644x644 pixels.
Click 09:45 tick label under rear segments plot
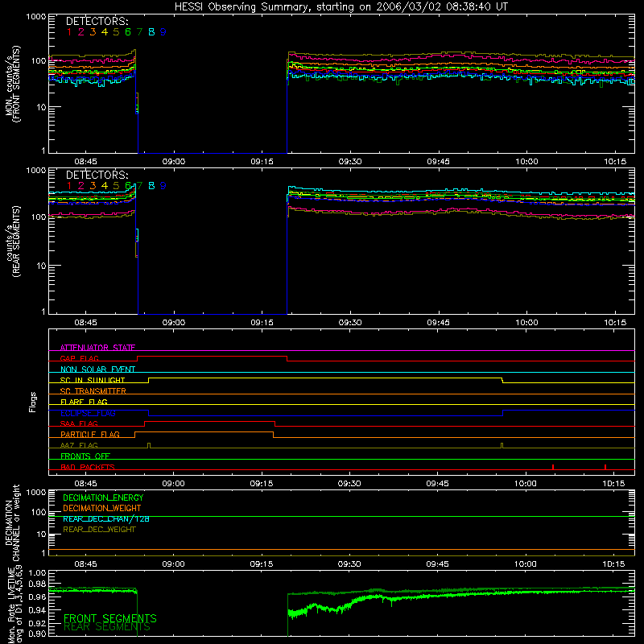[x=438, y=323]
